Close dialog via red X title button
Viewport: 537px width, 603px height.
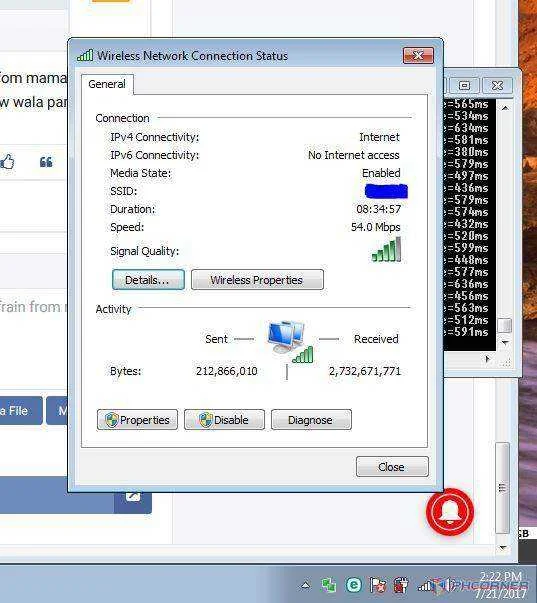coord(418,55)
